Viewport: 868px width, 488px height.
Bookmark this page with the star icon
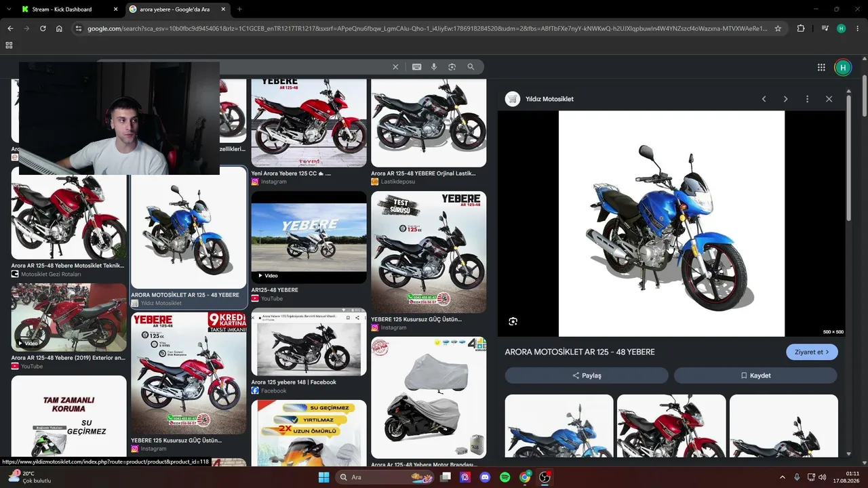click(778, 28)
